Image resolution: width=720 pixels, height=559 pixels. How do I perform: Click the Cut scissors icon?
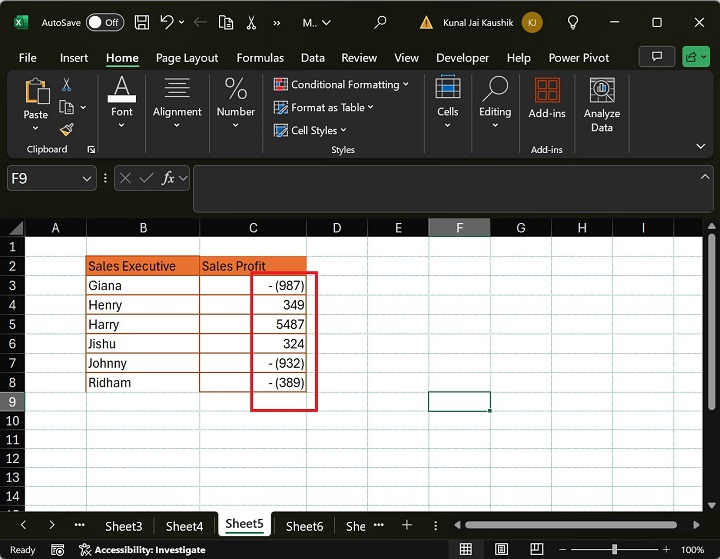pyautogui.click(x=67, y=86)
